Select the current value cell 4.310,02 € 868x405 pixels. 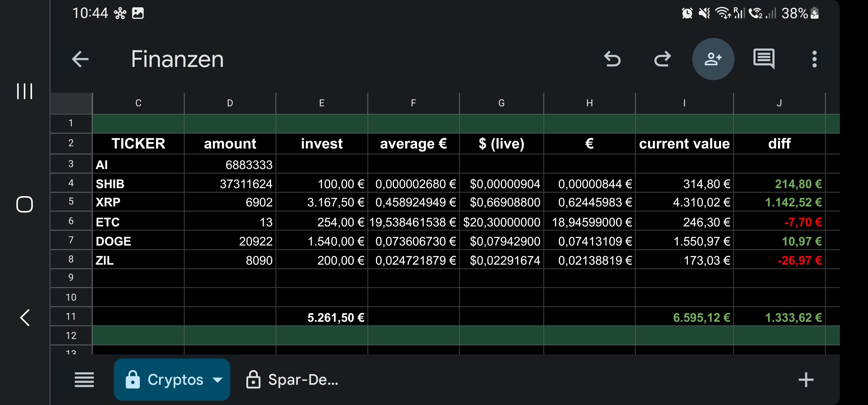[684, 202]
